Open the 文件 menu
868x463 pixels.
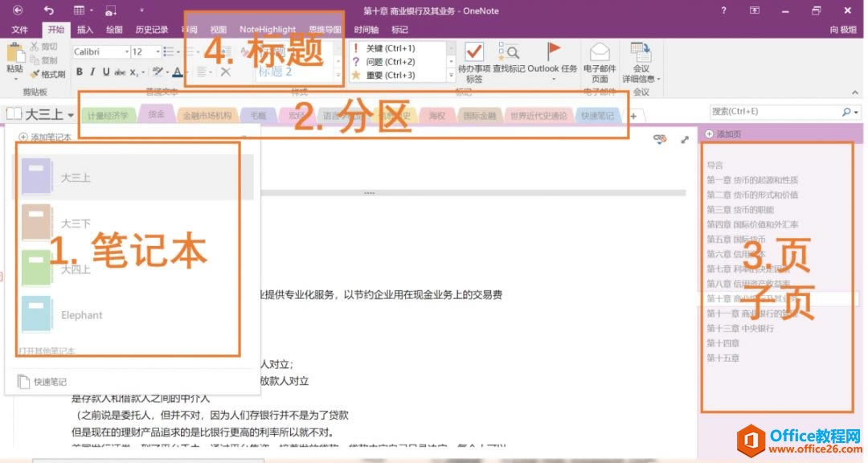tap(19, 30)
